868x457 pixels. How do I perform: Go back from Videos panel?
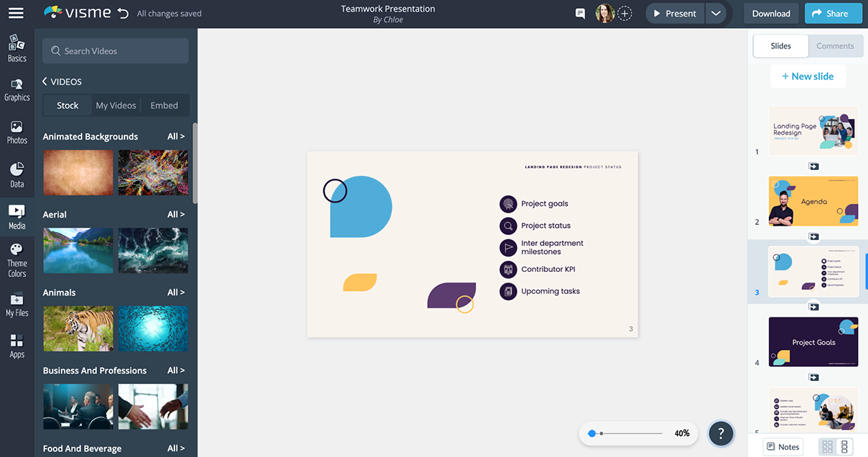pyautogui.click(x=45, y=82)
